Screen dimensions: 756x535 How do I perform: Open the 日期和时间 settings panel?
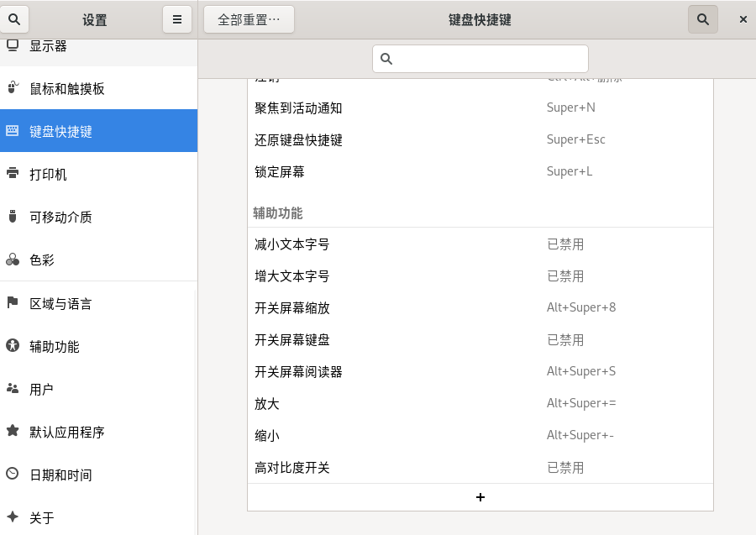(98, 475)
